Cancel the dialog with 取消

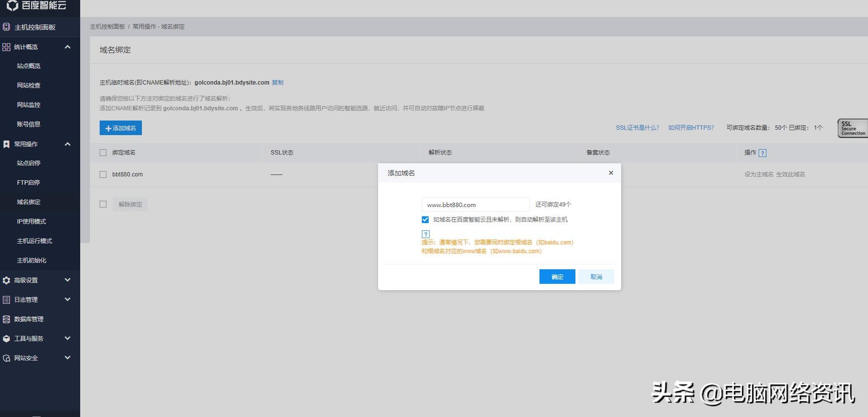pos(596,277)
